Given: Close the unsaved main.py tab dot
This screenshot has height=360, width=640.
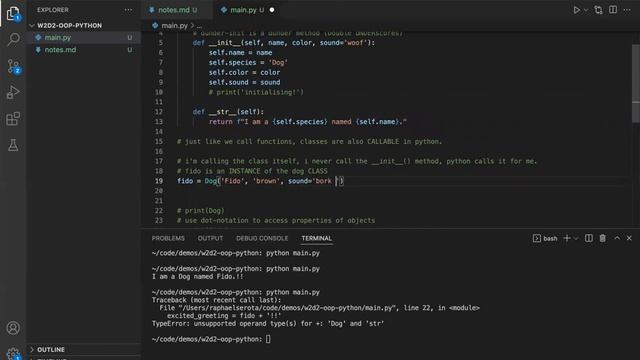Looking at the screenshot, I should pos(272,10).
